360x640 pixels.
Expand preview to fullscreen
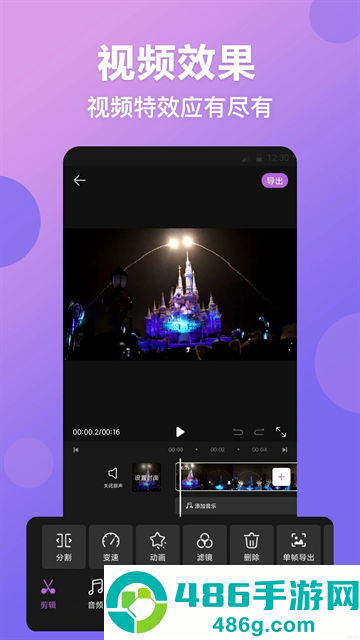(281, 432)
